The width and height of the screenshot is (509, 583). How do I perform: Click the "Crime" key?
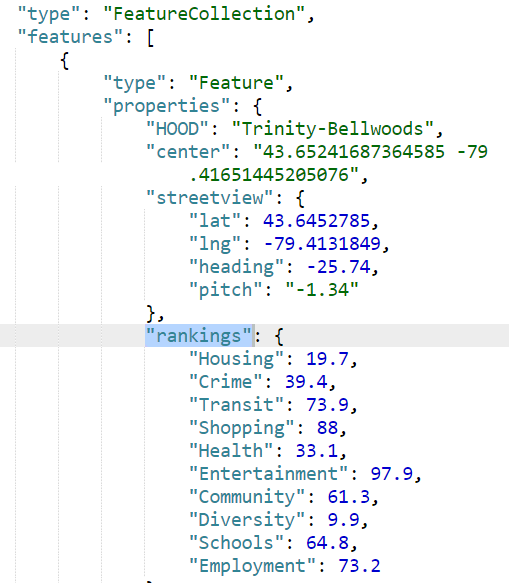tap(226, 382)
